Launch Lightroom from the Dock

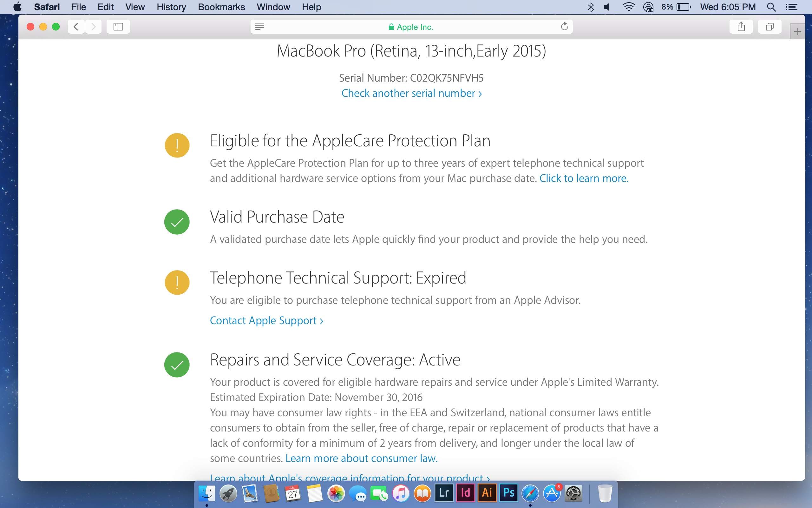click(x=443, y=493)
